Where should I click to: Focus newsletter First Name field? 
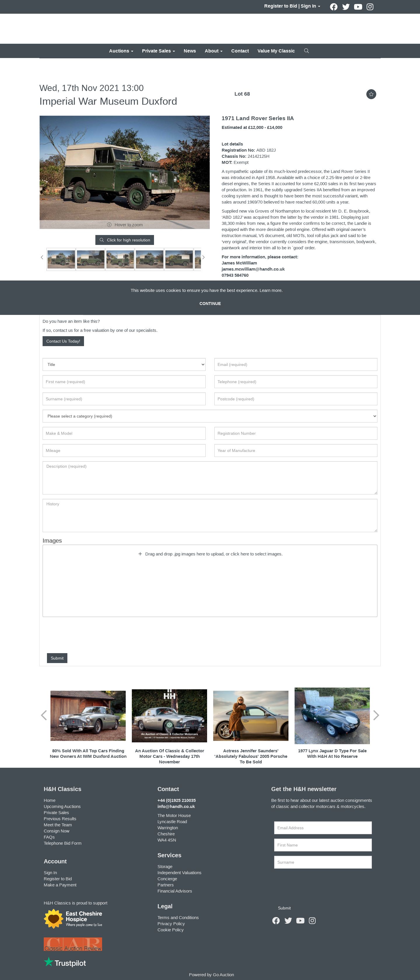[323, 845]
